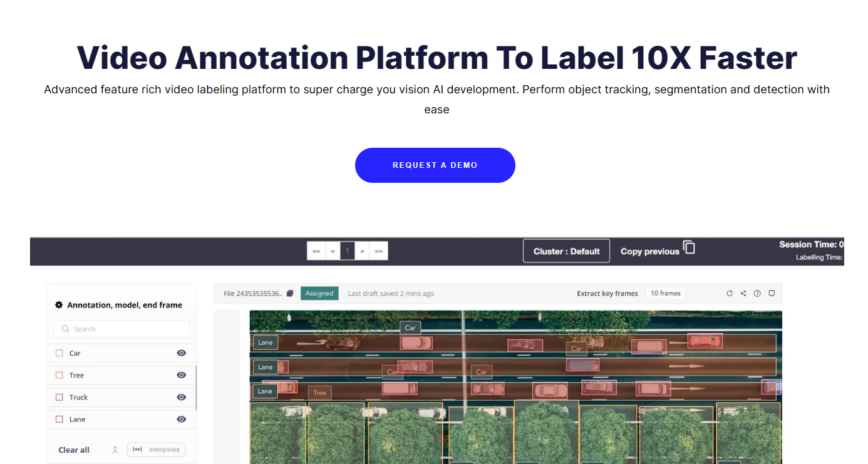The image size is (868, 464).
Task: Open the share icon in the file toolbar
Action: pyautogui.click(x=743, y=293)
